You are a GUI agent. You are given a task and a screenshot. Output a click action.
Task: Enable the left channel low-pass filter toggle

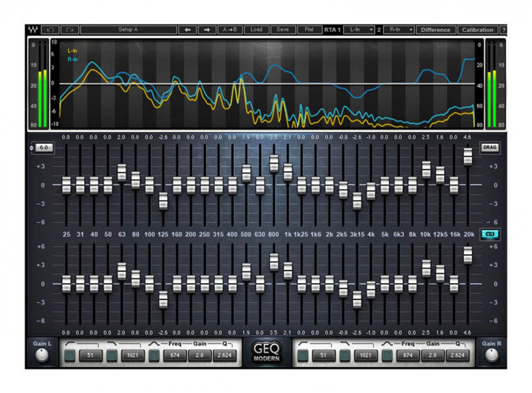coord(112,355)
